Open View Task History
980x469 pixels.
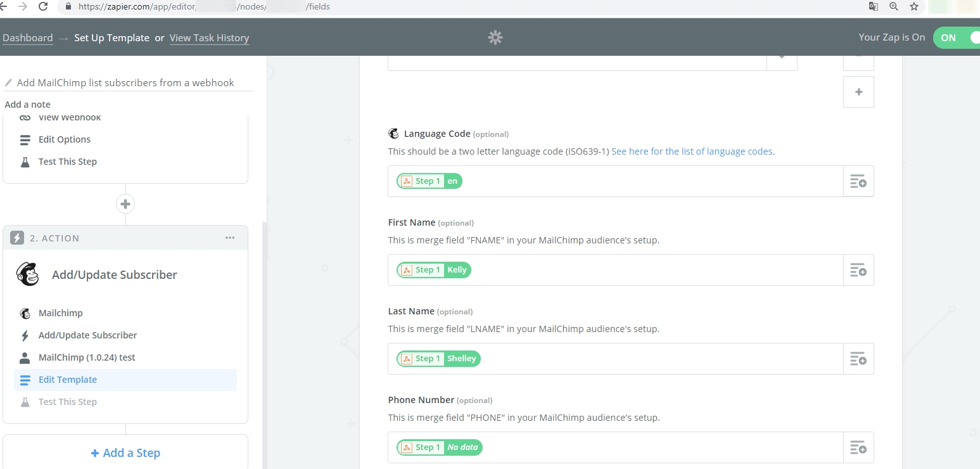click(209, 38)
